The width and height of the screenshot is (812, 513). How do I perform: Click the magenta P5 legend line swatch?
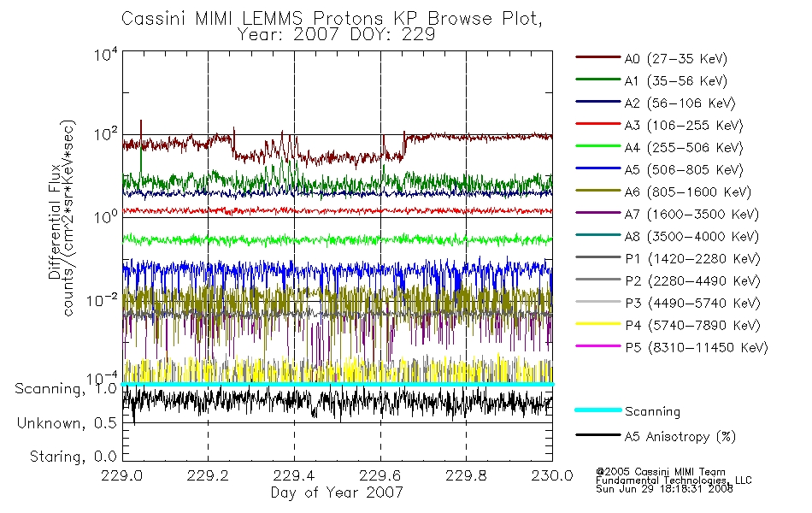(597, 346)
